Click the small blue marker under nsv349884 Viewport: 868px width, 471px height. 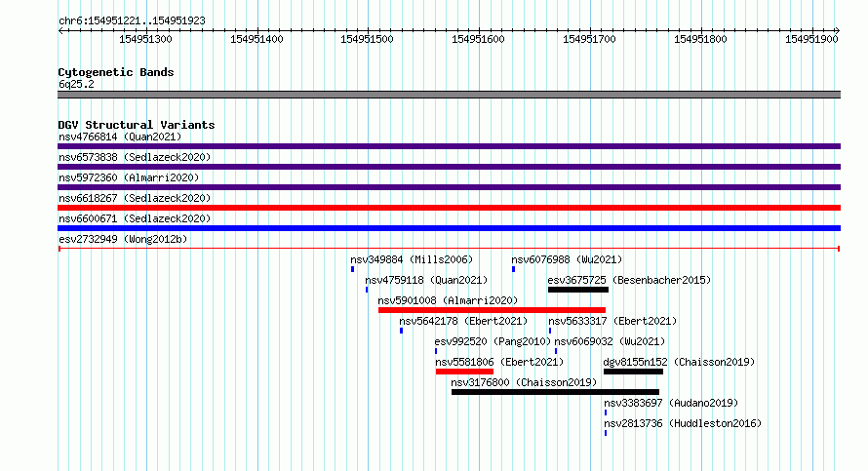[353, 269]
